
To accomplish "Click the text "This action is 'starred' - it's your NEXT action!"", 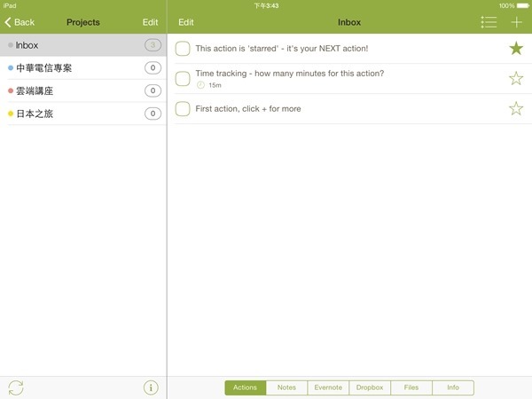I will click(x=282, y=49).
